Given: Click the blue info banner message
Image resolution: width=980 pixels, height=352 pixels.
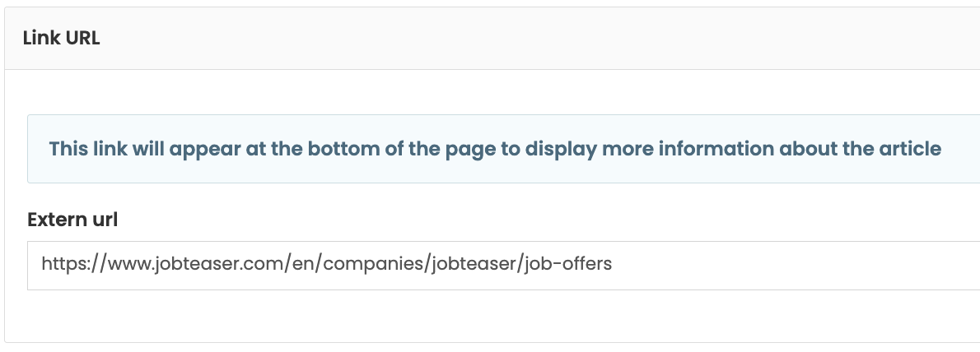Looking at the screenshot, I should pos(494,149).
